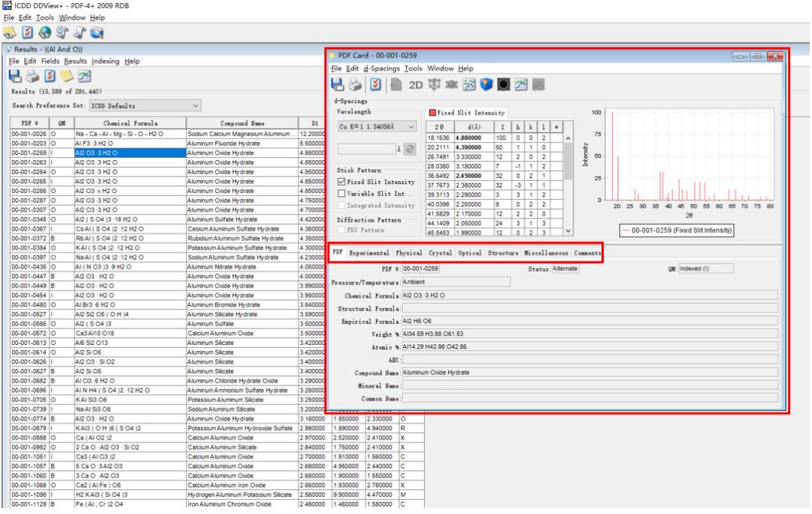The image size is (812, 514).
Task: Click the blue box with magnifier icon
Action: point(97,33)
